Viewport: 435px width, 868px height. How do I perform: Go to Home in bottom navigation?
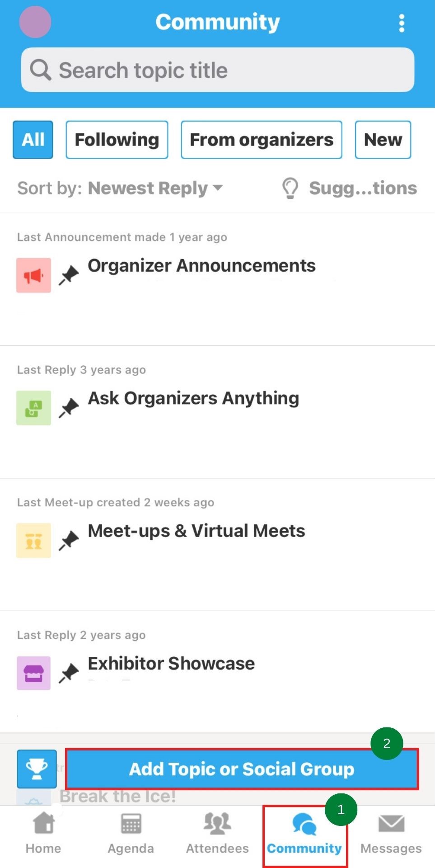click(x=43, y=834)
